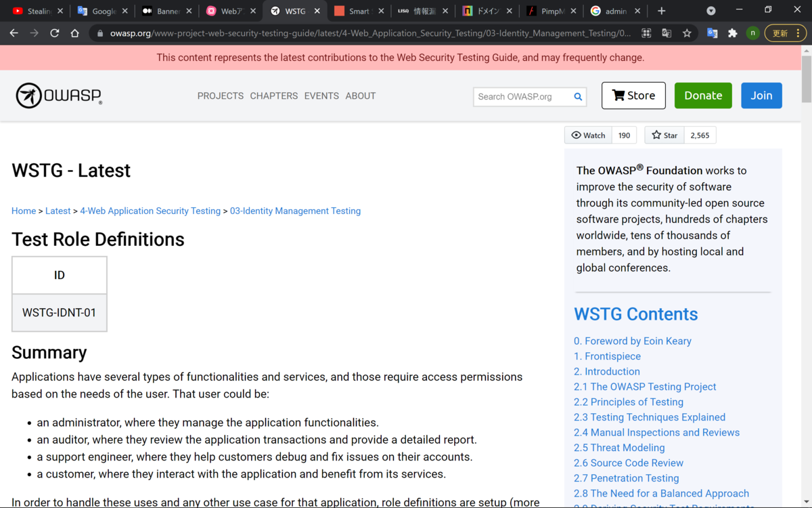Open 03-Identity Management Testing breadcrumb

[295, 211]
